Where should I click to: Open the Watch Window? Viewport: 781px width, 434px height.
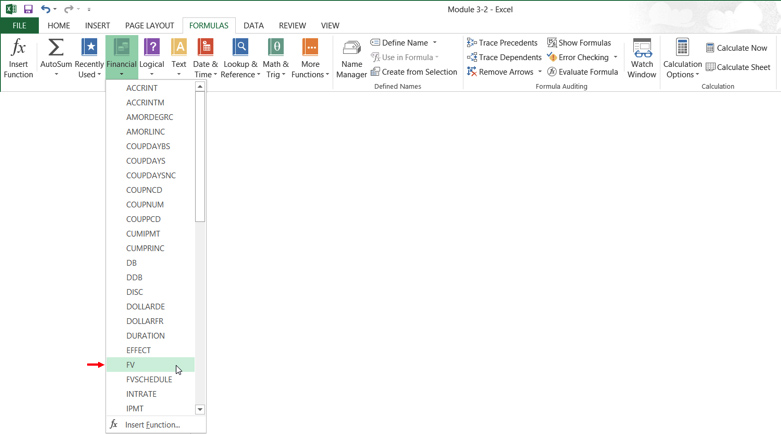pos(642,58)
